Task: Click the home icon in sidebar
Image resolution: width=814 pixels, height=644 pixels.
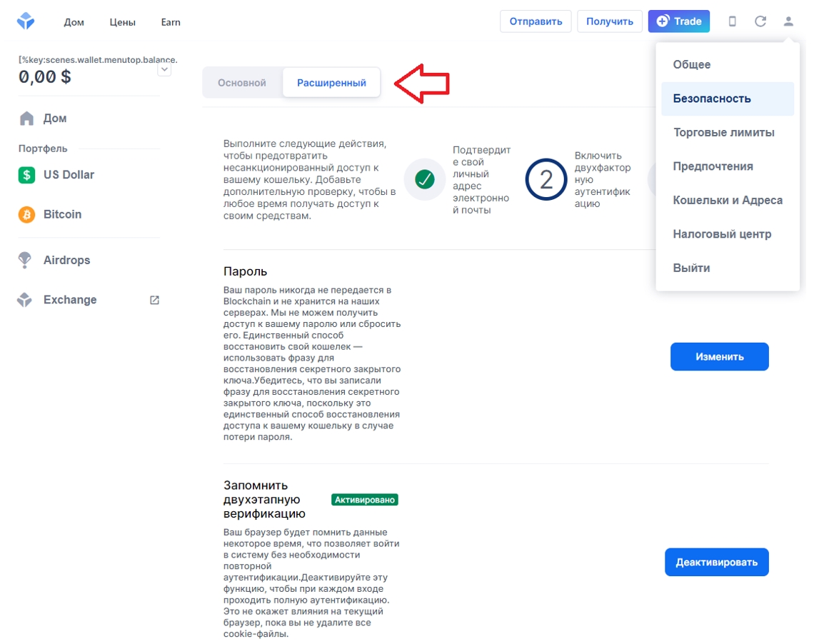Action: click(x=26, y=119)
